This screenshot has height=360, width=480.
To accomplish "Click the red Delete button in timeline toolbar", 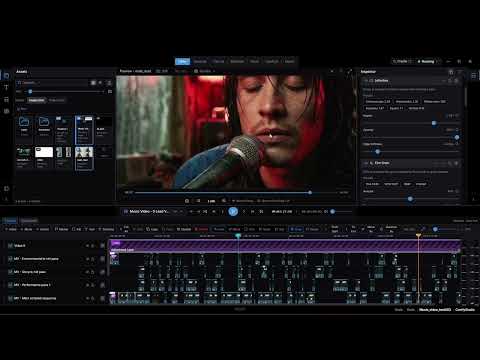I will point(201,229).
